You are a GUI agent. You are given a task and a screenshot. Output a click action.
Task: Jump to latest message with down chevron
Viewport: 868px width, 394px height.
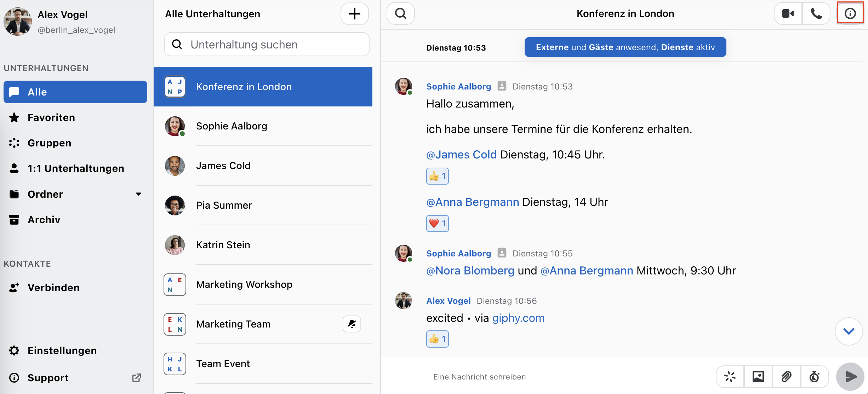tap(849, 331)
